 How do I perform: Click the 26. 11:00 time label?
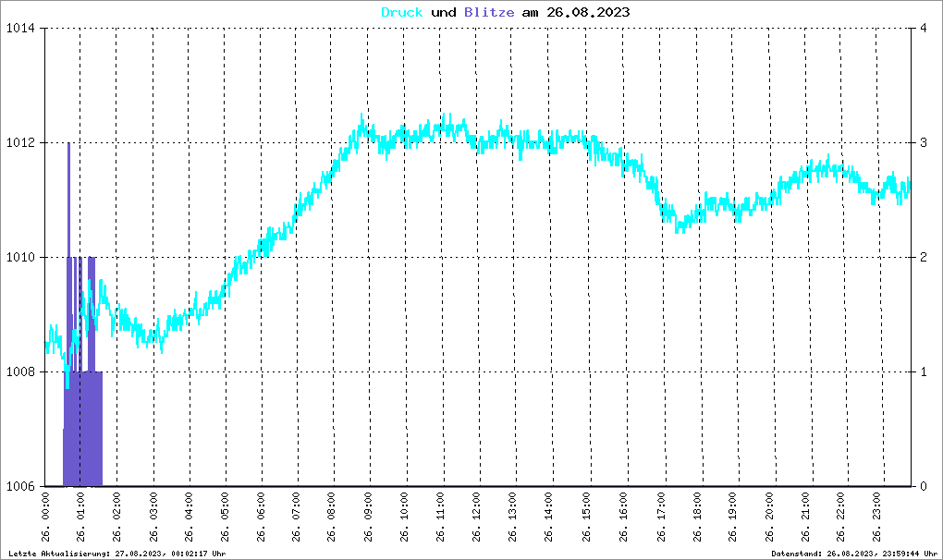(440, 517)
